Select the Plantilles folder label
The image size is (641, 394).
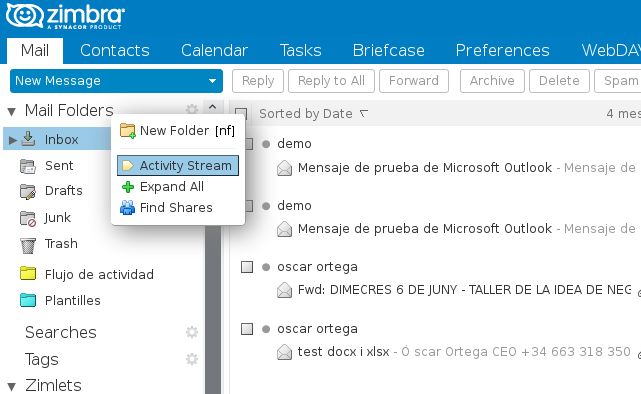coord(73,301)
